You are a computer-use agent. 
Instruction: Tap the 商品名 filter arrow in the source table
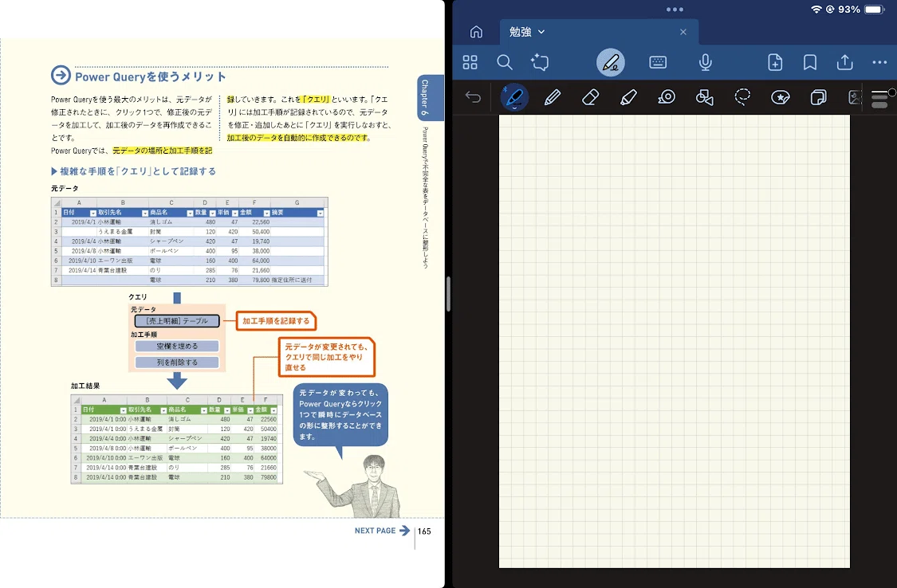click(x=190, y=213)
